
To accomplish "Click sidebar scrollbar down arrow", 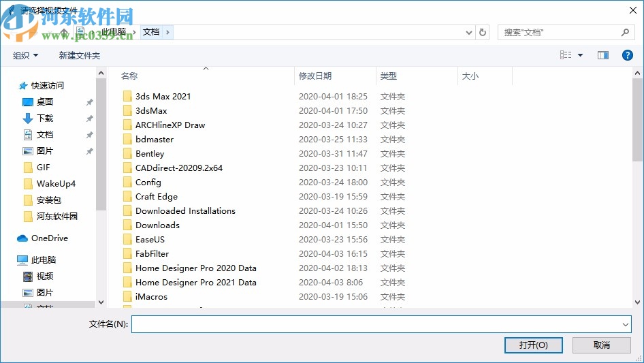I will click(x=101, y=302).
